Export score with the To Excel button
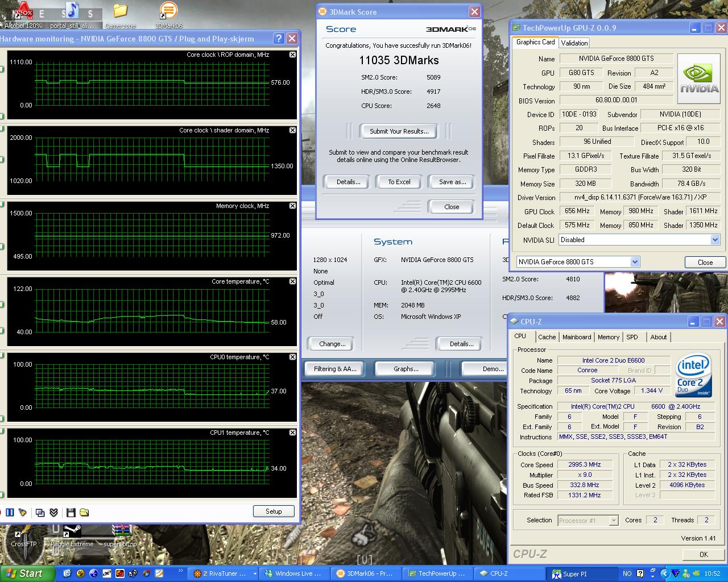Viewport: 728px width, 582px height. (399, 182)
